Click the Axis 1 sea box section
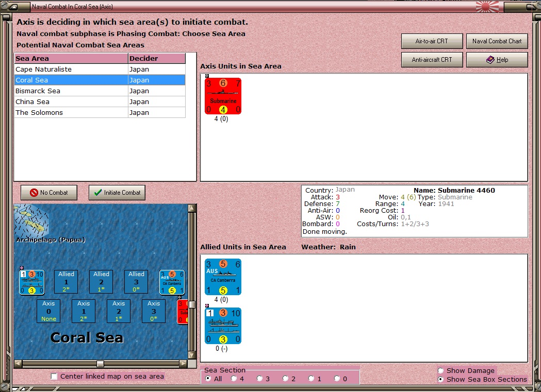541x392 pixels. pos(84,311)
